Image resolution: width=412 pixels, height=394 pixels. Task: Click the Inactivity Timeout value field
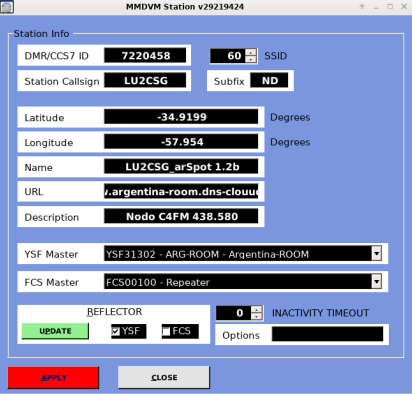tap(234, 313)
